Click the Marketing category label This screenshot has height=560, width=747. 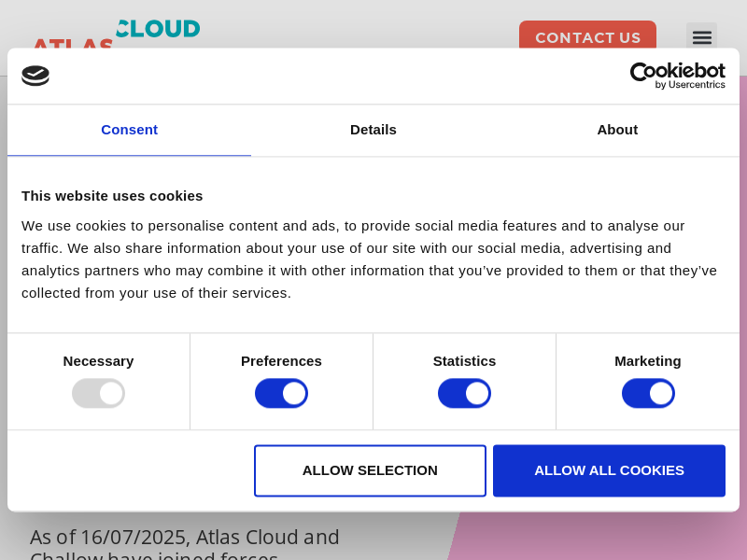pos(648,361)
